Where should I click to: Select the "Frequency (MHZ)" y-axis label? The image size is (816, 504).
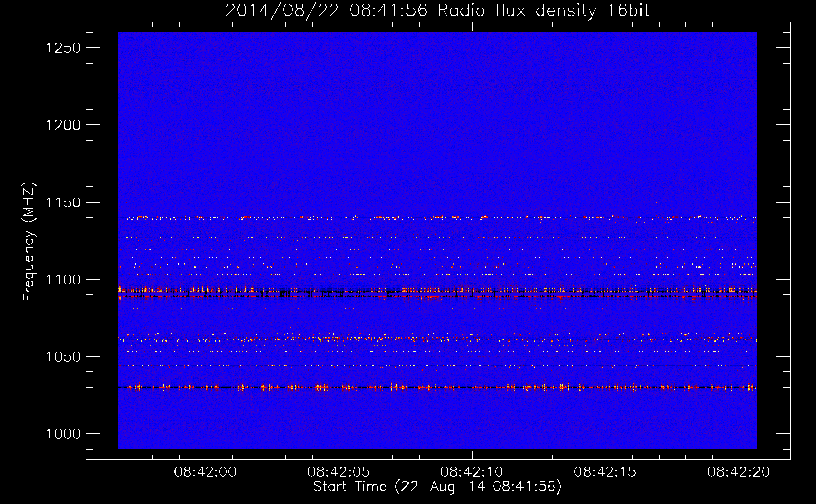tap(29, 242)
